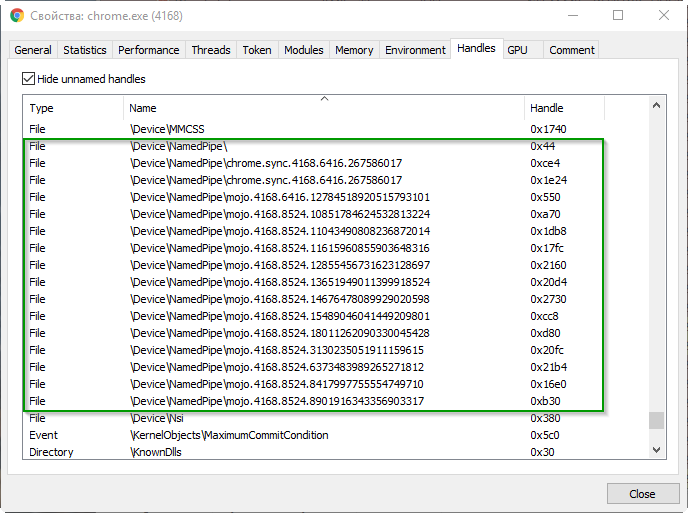Select the Handles tab
Image resolution: width=688 pixels, height=513 pixels.
pyautogui.click(x=476, y=48)
